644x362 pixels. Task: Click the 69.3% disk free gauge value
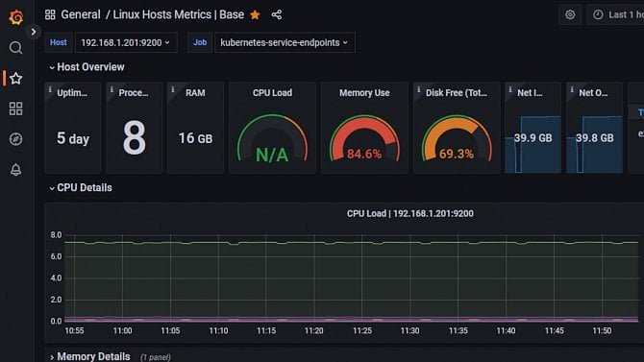point(457,154)
